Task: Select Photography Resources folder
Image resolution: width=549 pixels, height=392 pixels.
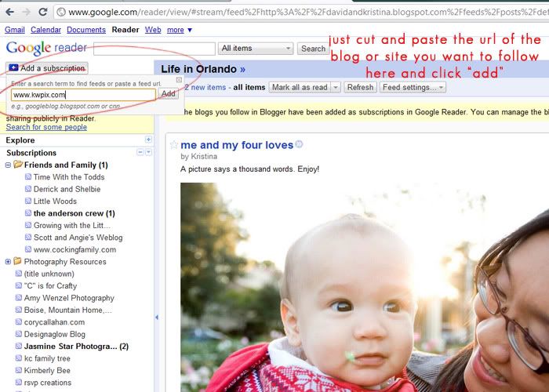Action: point(65,262)
